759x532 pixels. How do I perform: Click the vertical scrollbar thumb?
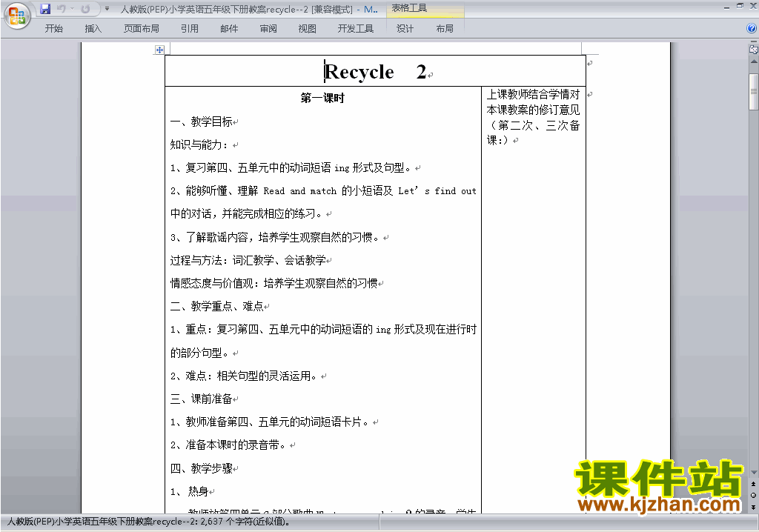tap(754, 91)
